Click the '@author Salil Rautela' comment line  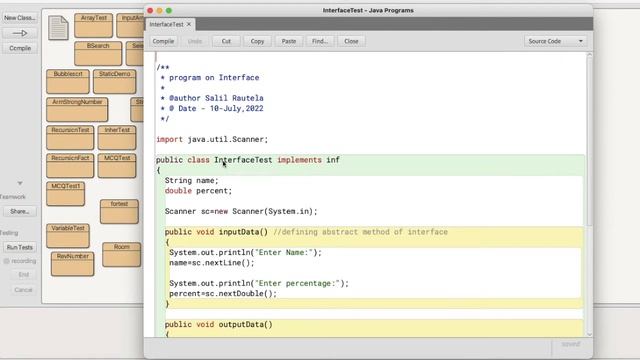coord(212,98)
